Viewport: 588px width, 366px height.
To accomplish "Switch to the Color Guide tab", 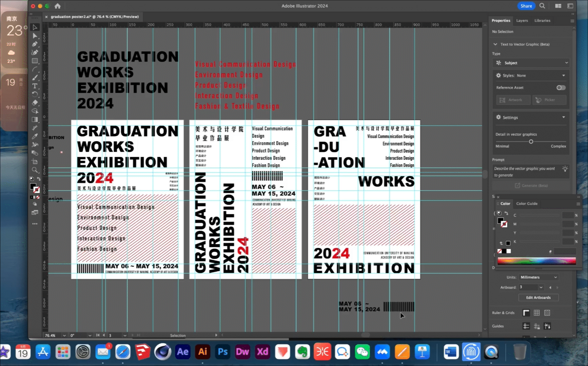I will coord(527,204).
